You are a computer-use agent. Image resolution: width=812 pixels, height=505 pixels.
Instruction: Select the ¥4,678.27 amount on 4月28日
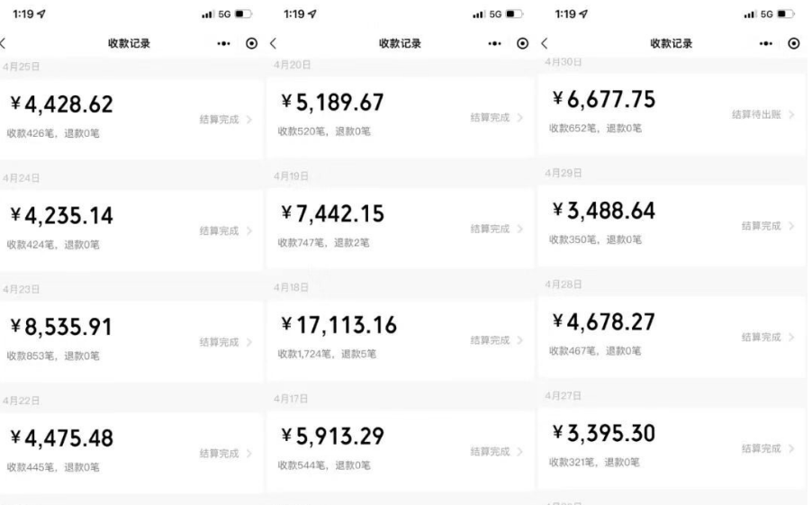[604, 322]
